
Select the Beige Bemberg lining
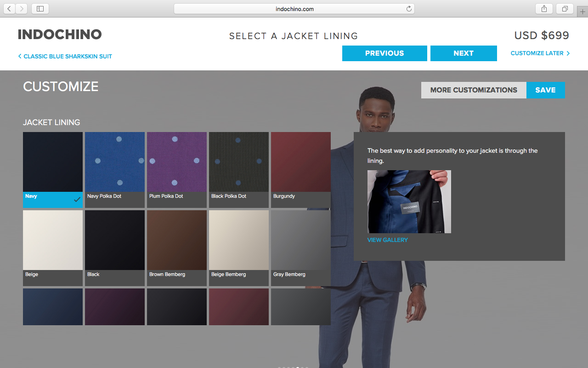(239, 248)
